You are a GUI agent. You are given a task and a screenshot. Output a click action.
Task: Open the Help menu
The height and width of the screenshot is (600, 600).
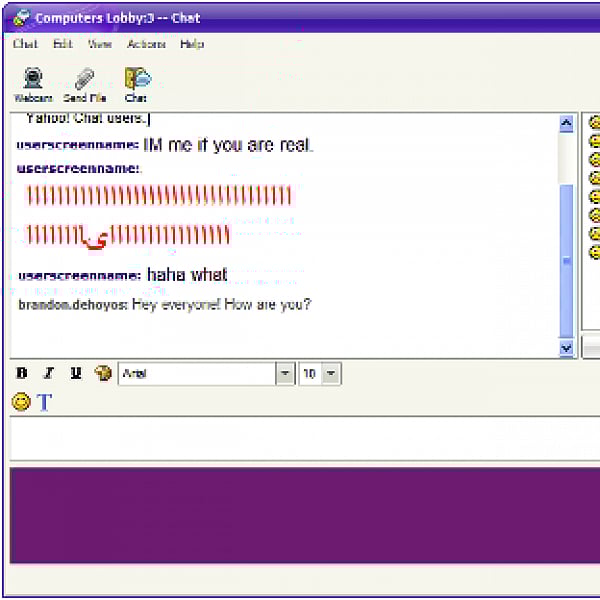coord(191,44)
